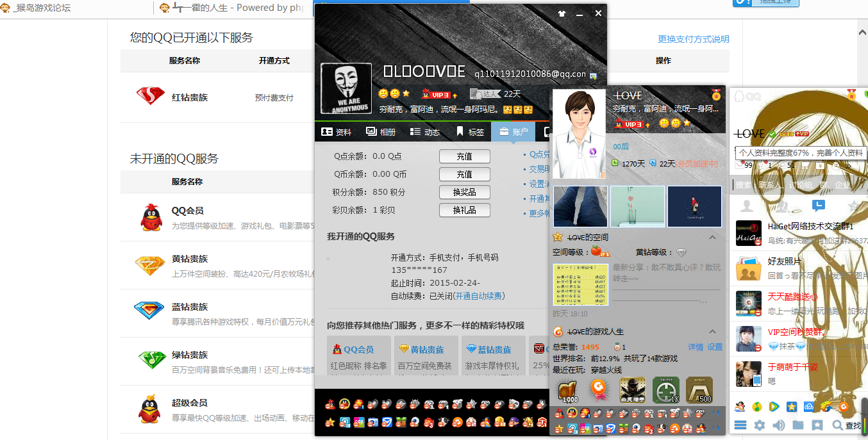This screenshot has width=868, height=440.
Task: Open QQ Music app icon in QQ panel
Action: pos(757,406)
